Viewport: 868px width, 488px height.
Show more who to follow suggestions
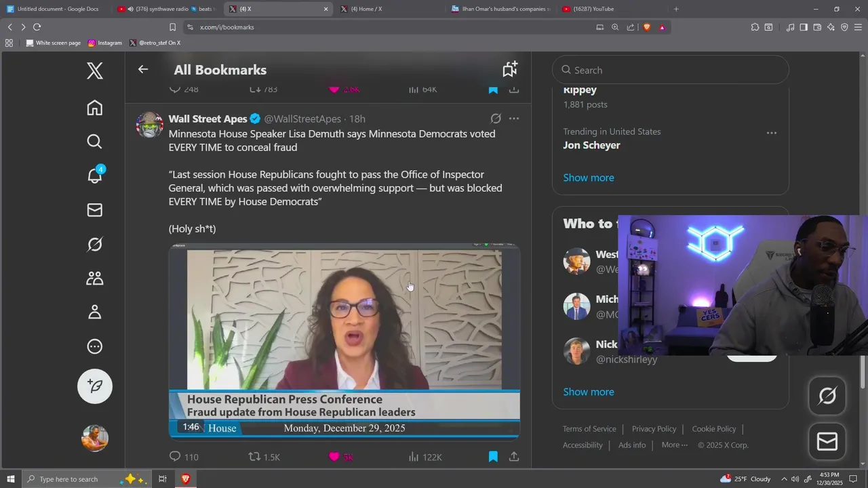pos(589,392)
